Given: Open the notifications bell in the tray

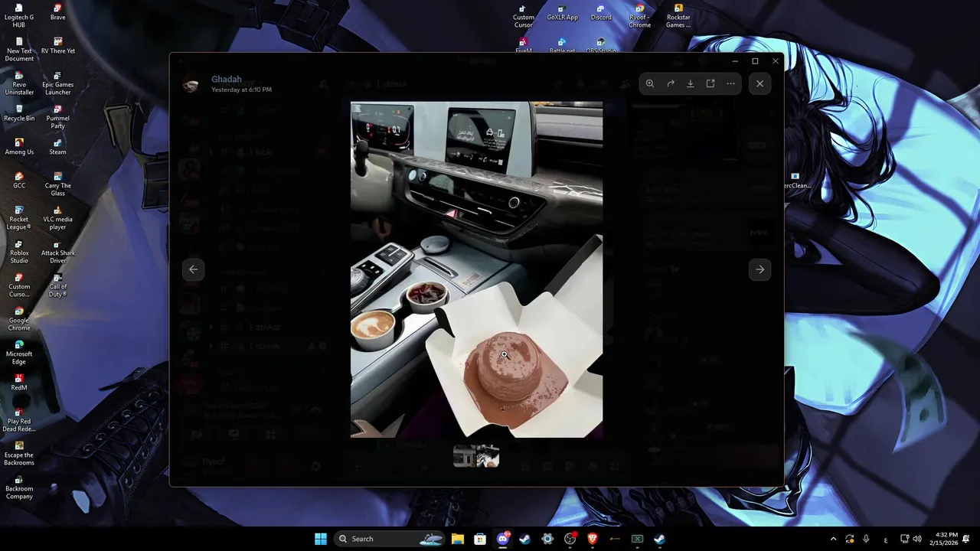Looking at the screenshot, I should (966, 539).
